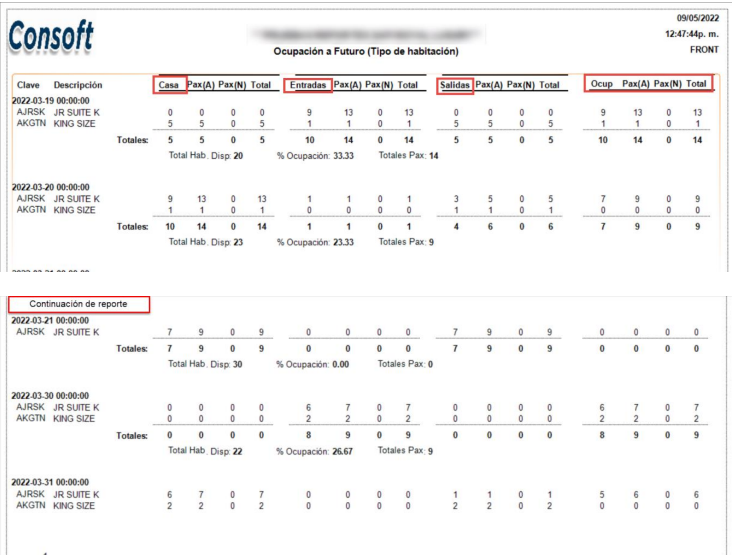
Task: Click the Entradas column group header
Action: tap(308, 85)
